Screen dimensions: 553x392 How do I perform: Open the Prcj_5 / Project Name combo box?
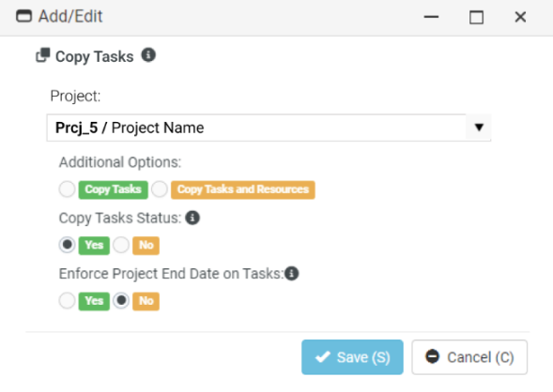point(269,128)
